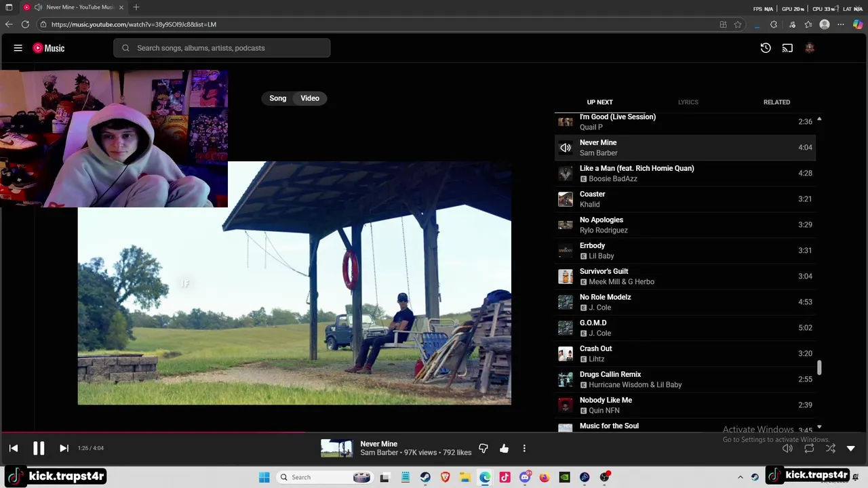Screen dimensions: 868x488
Task: Open Brave browser from the taskbar
Action: tap(446, 477)
